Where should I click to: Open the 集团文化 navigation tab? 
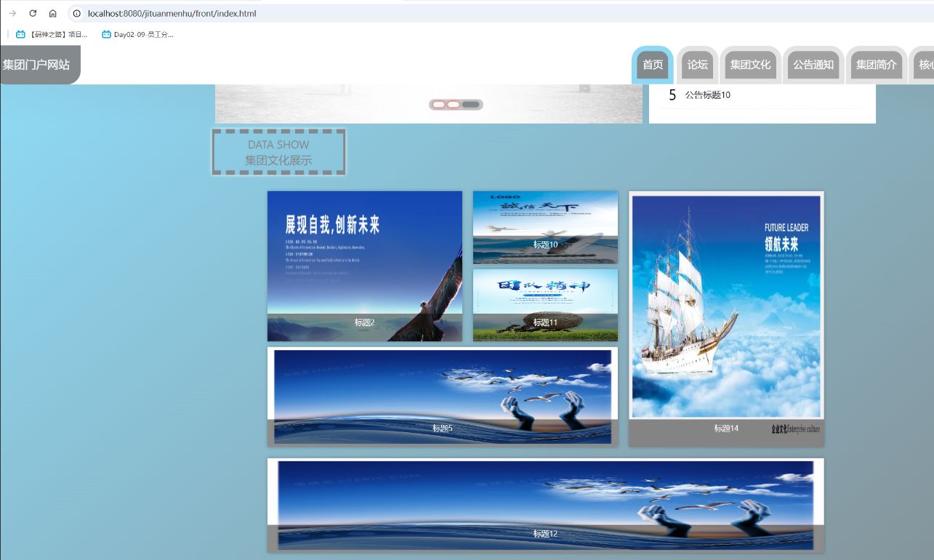pos(751,65)
